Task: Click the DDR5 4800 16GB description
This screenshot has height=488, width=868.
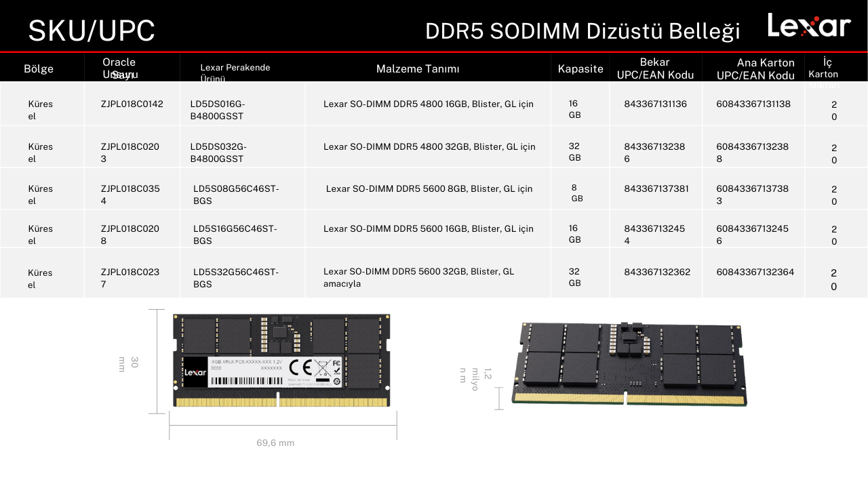Action: (429, 104)
